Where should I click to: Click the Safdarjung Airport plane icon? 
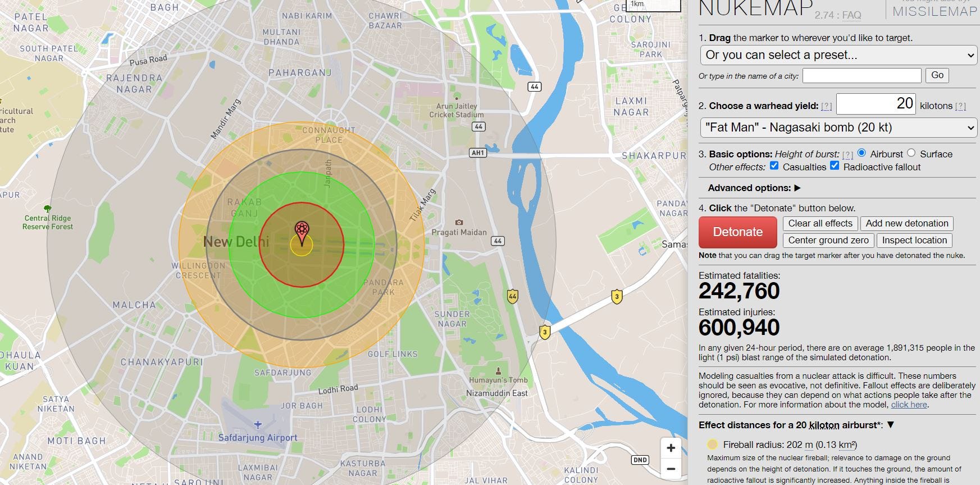point(258,424)
